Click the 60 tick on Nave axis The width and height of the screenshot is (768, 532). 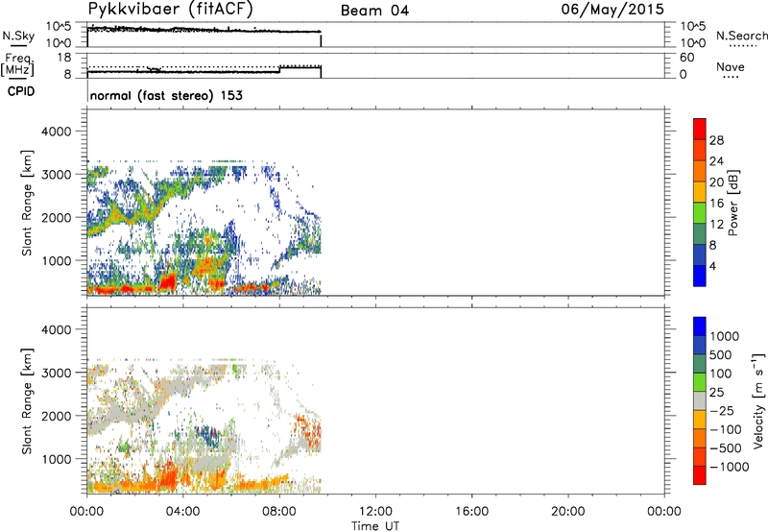(687, 58)
